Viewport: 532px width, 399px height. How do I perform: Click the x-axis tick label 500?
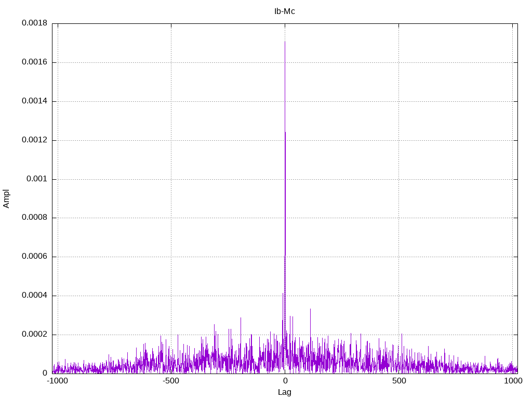399,381
